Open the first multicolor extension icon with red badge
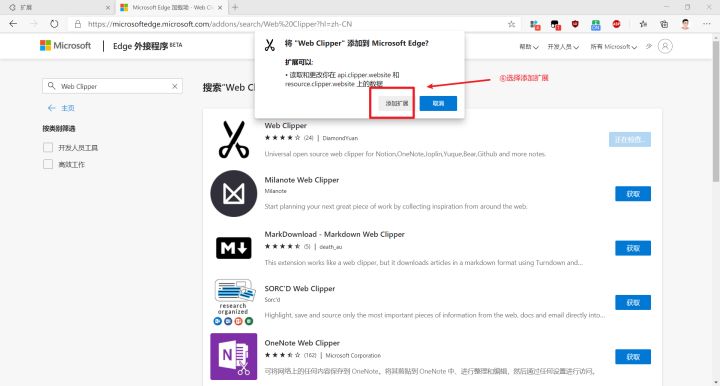This screenshot has width=720, height=386. [x=534, y=24]
